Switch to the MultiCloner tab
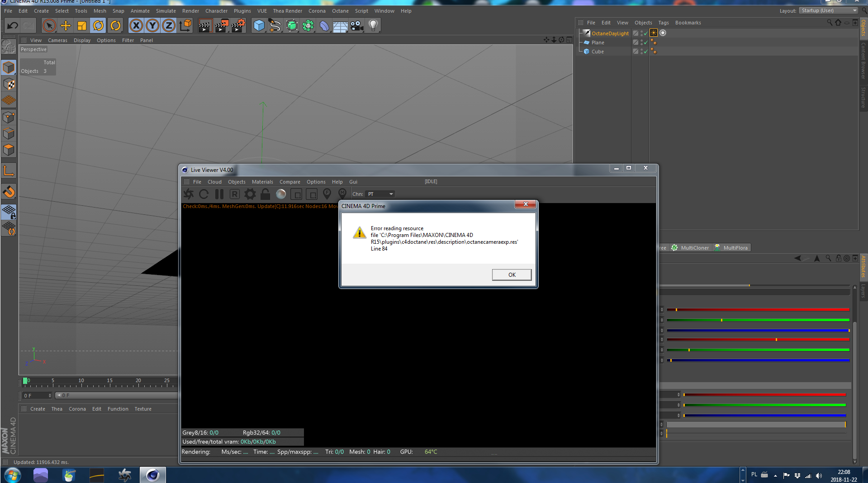Image resolution: width=868 pixels, height=483 pixels. [690, 248]
